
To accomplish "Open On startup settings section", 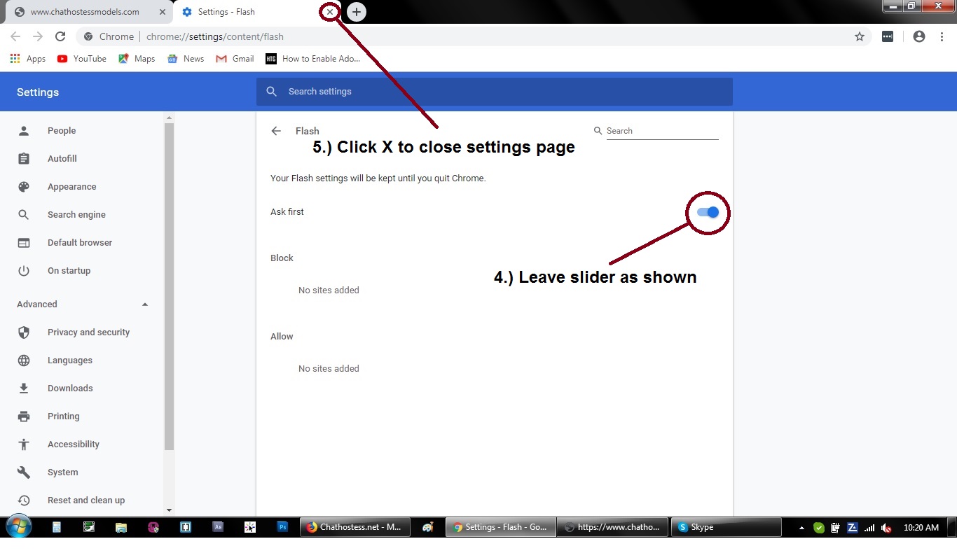I will tap(69, 271).
